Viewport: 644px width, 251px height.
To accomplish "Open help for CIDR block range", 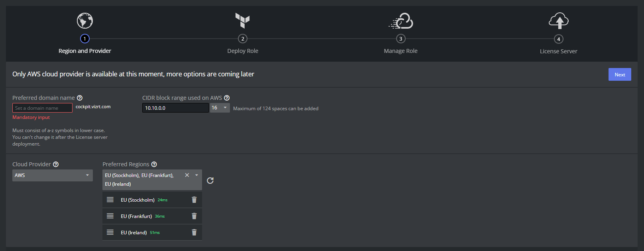I will pyautogui.click(x=227, y=98).
